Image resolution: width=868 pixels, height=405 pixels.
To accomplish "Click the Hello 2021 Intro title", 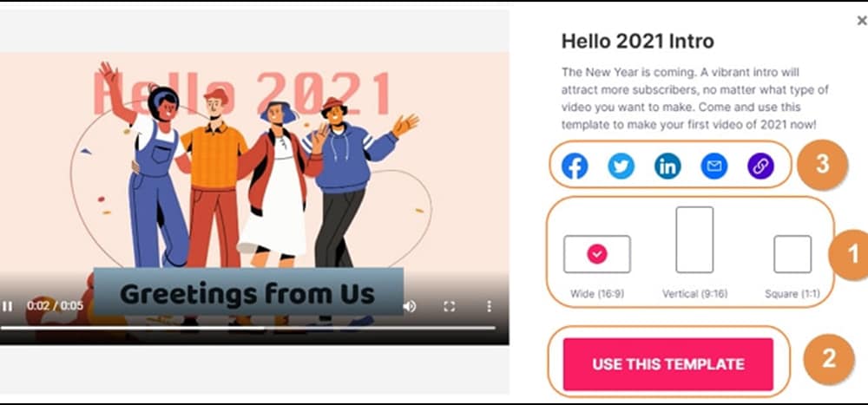I will coord(638,41).
